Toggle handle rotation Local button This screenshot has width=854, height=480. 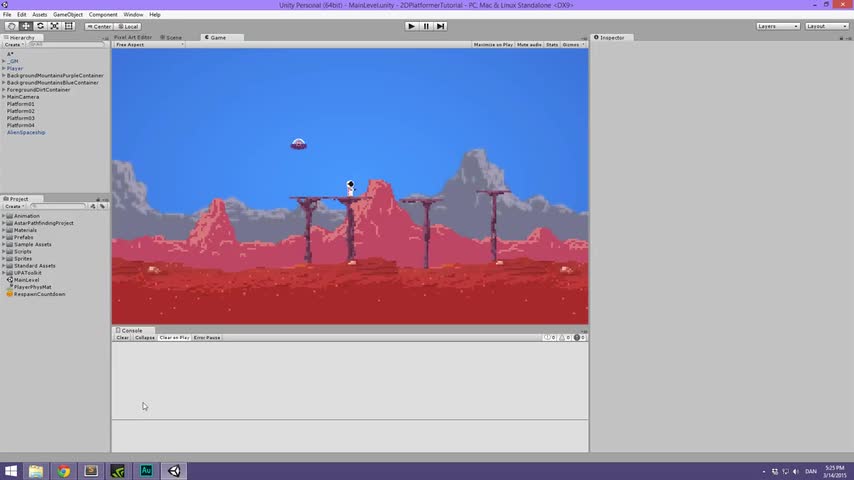click(x=129, y=26)
